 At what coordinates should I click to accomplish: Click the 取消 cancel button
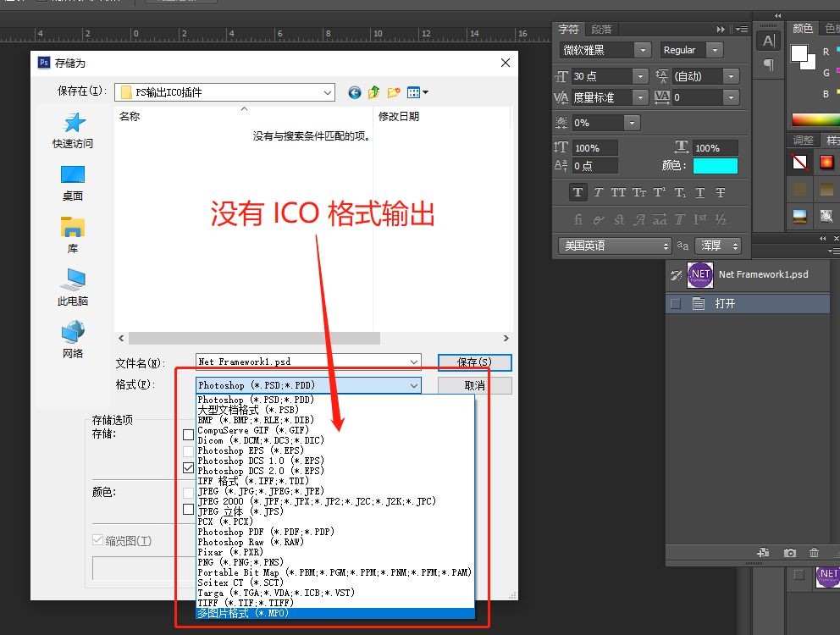click(475, 385)
